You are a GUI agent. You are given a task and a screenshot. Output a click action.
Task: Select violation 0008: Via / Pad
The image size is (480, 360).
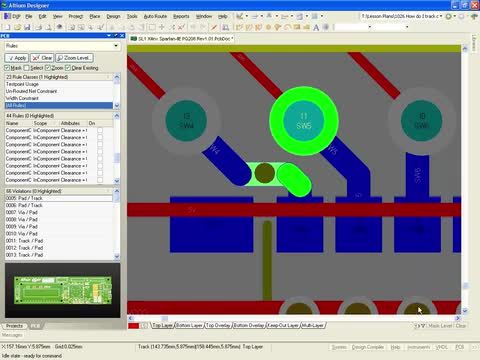point(59,219)
